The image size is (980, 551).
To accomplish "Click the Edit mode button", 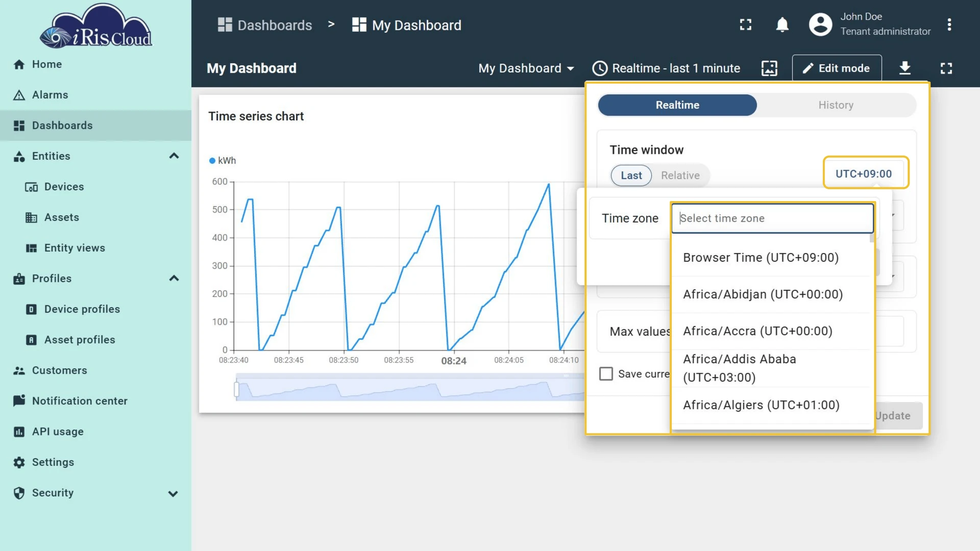I will click(837, 68).
